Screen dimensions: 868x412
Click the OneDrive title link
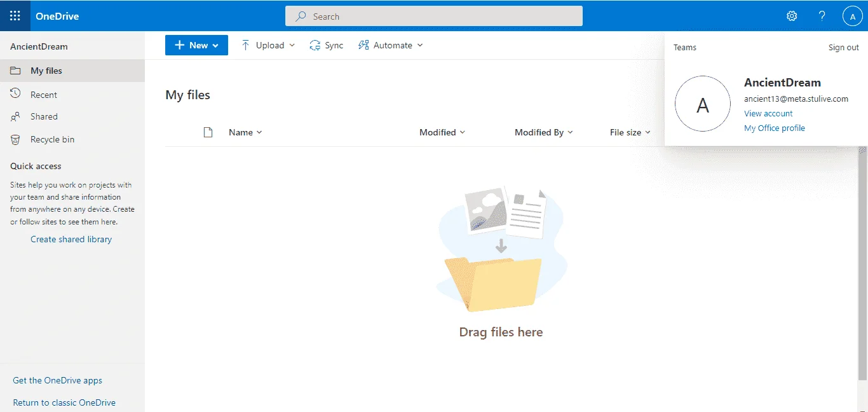tap(57, 16)
